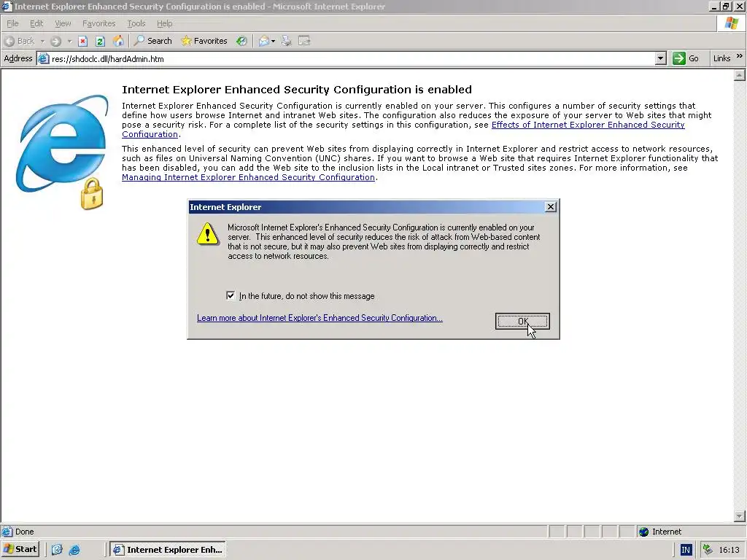The width and height of the screenshot is (747, 560).
Task: Open the Tools menu
Action: pyautogui.click(x=136, y=23)
